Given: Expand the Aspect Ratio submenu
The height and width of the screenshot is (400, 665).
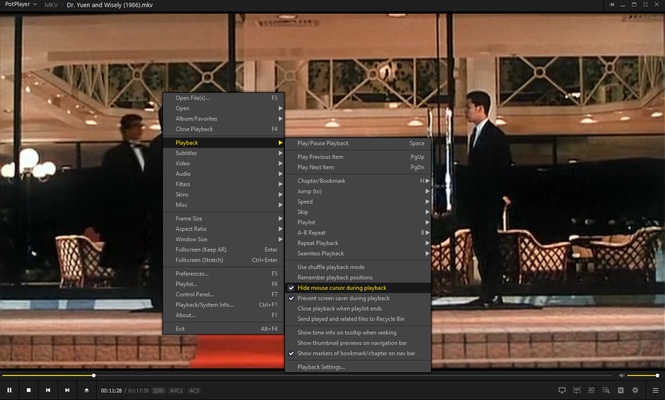Looking at the screenshot, I should [x=224, y=229].
